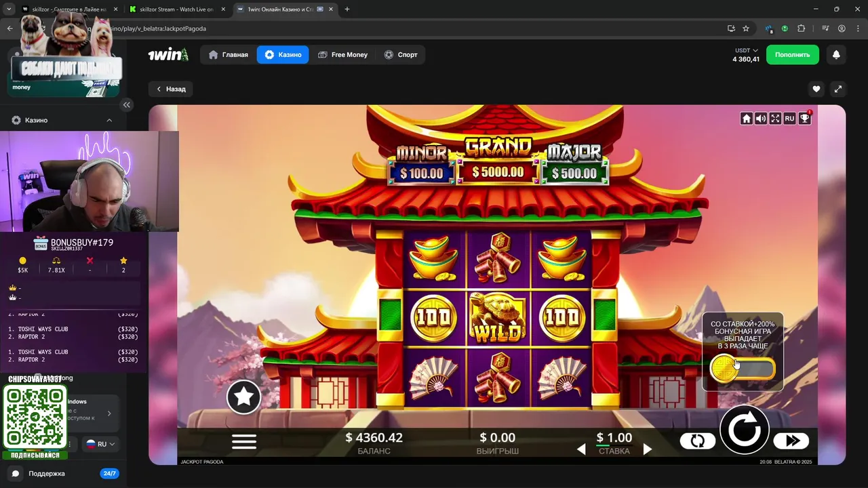868x488 pixels.
Task: Click the install app icon in address bar
Action: point(731,28)
